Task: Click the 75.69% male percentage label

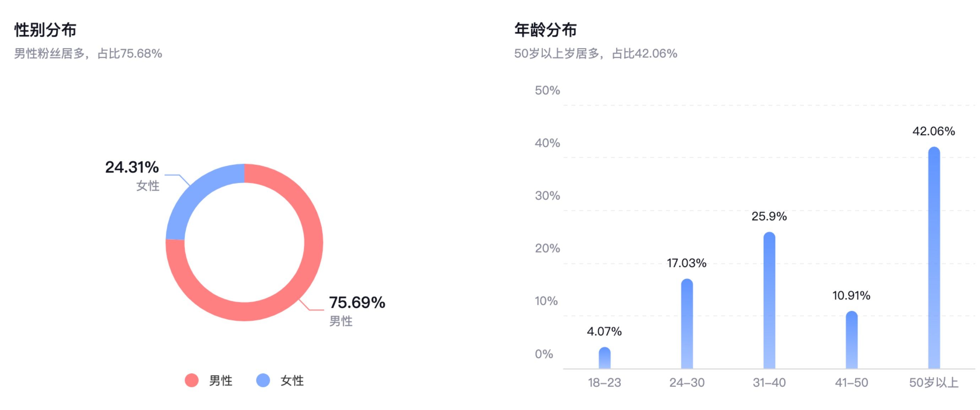Action: pos(357,303)
